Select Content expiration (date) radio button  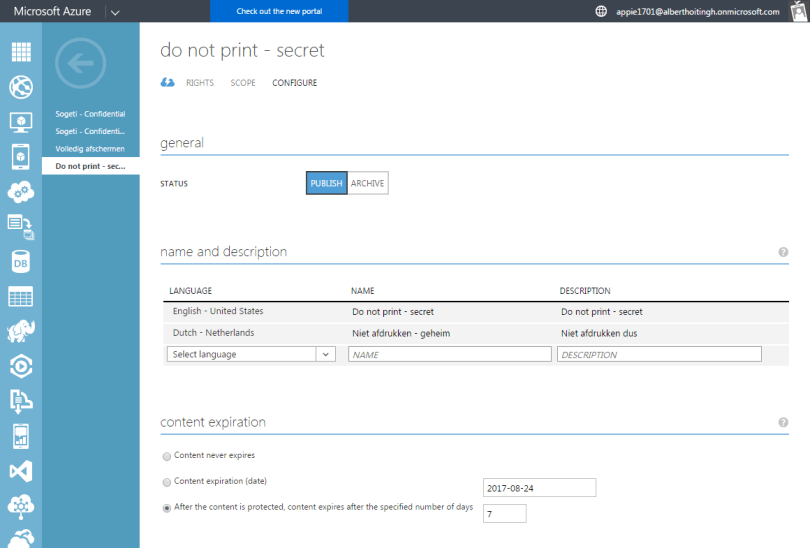(166, 482)
